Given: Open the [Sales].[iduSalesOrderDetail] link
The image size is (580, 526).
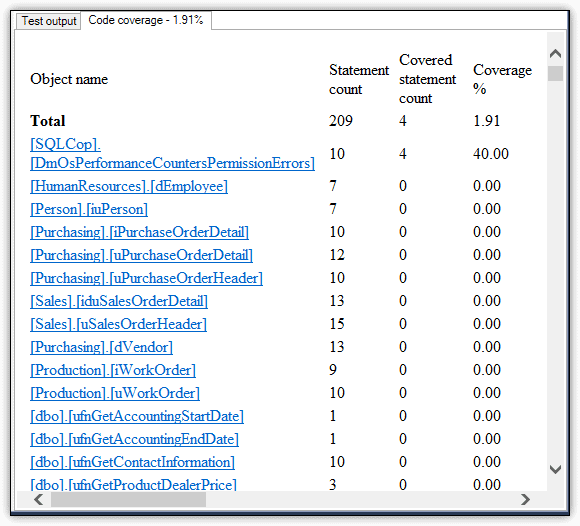Looking at the screenshot, I should [119, 301].
